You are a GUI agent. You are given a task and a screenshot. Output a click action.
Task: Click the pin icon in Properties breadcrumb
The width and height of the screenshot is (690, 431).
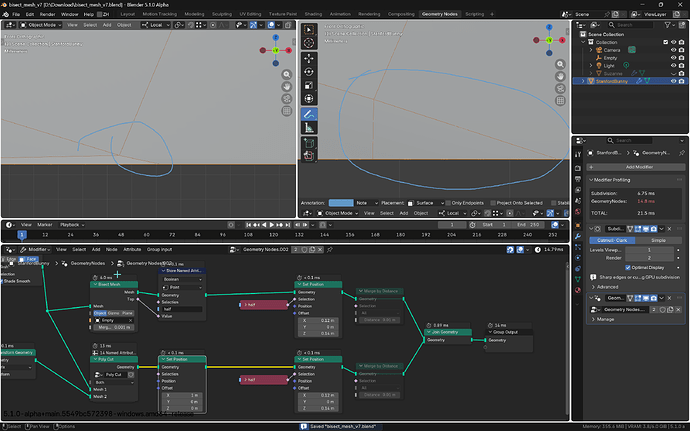pyautogui.click(x=682, y=153)
